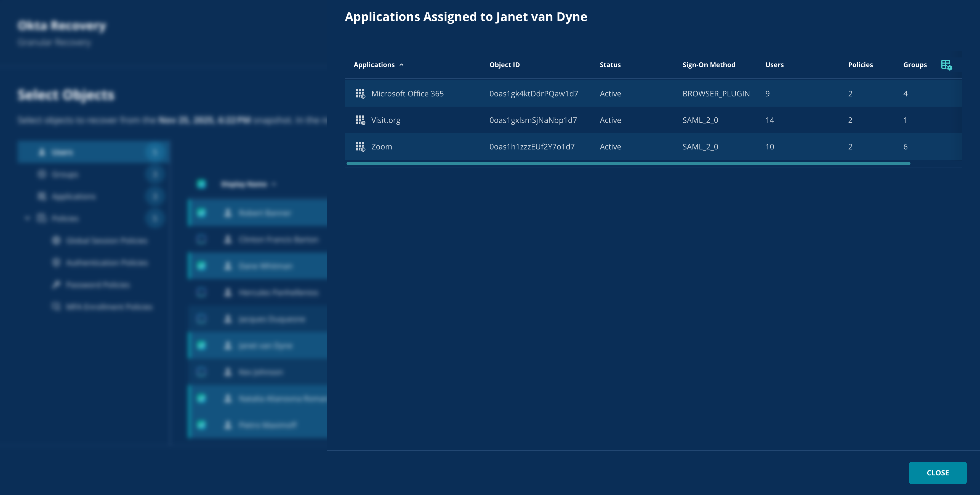Image resolution: width=980 pixels, height=495 pixels.
Task: Open the table column settings icon
Action: point(946,65)
